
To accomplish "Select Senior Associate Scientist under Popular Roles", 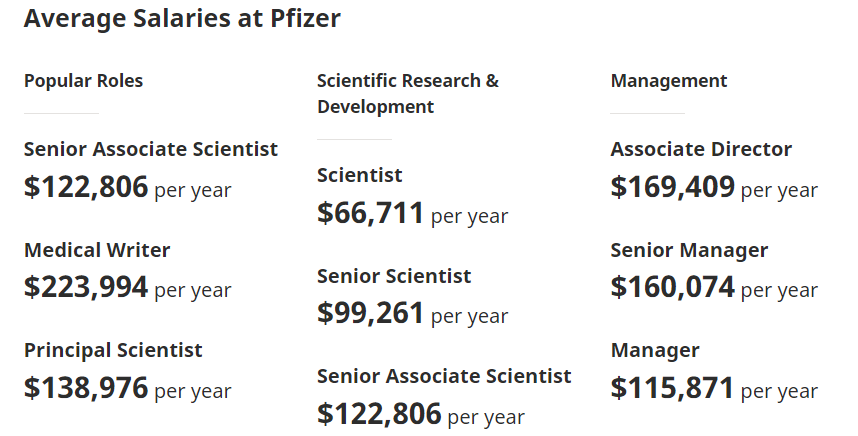I will tap(151, 149).
